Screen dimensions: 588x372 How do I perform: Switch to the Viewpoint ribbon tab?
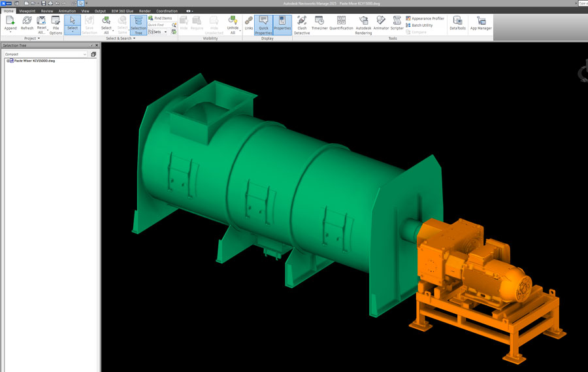27,11
